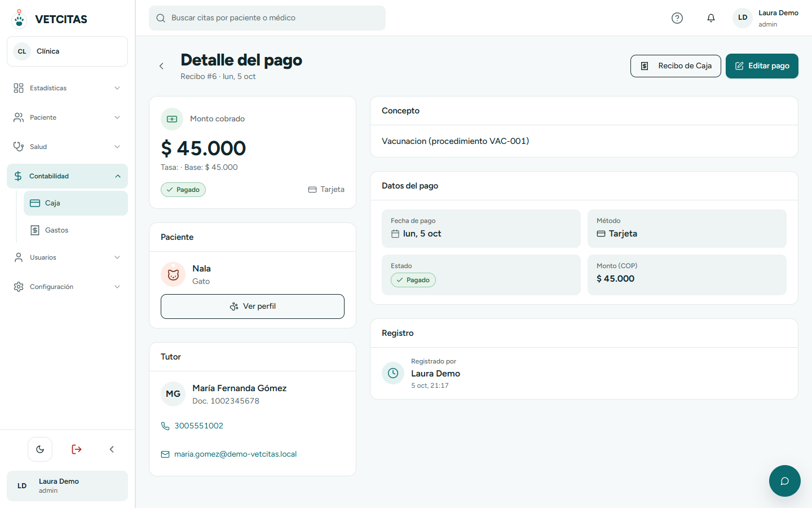Click the money icon beside Monto cobrado

(x=172, y=119)
